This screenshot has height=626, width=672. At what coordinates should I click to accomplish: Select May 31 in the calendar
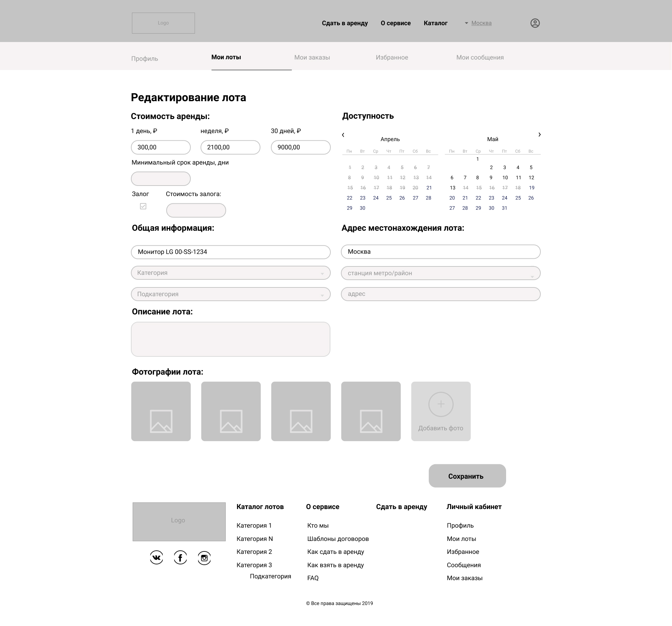[504, 208]
